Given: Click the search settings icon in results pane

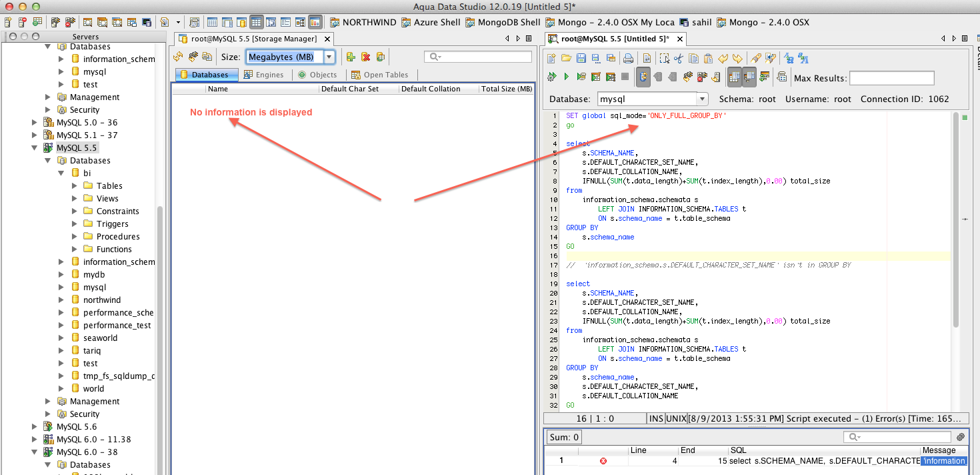Looking at the screenshot, I should 961,437.
